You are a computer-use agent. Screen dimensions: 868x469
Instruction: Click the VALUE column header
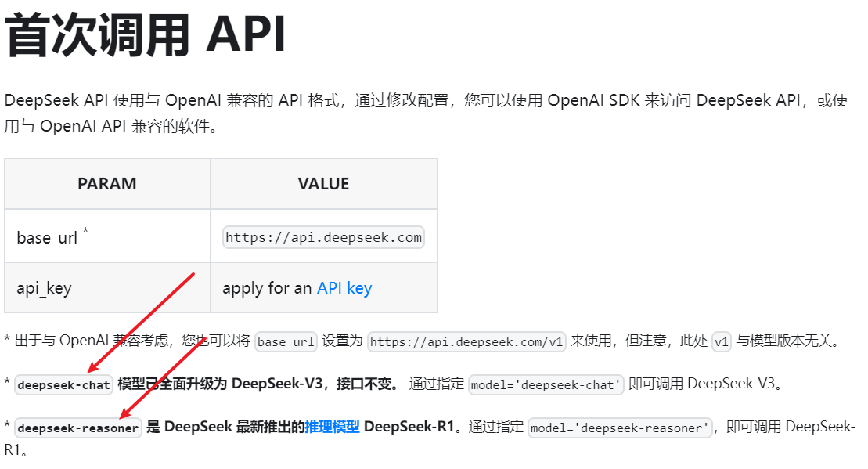point(323,184)
